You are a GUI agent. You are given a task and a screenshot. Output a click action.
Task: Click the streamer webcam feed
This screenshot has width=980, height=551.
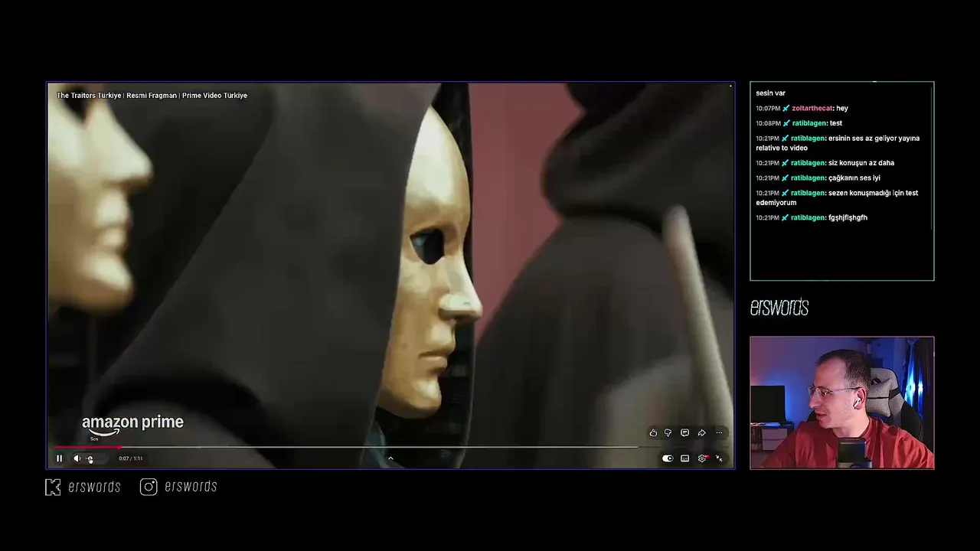[842, 403]
